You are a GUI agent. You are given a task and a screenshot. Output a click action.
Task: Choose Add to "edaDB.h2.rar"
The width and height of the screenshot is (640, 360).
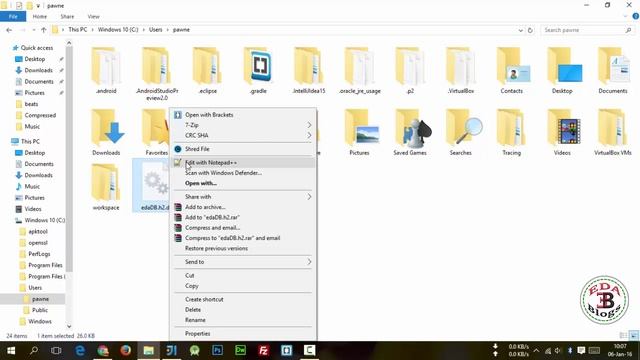click(243, 217)
